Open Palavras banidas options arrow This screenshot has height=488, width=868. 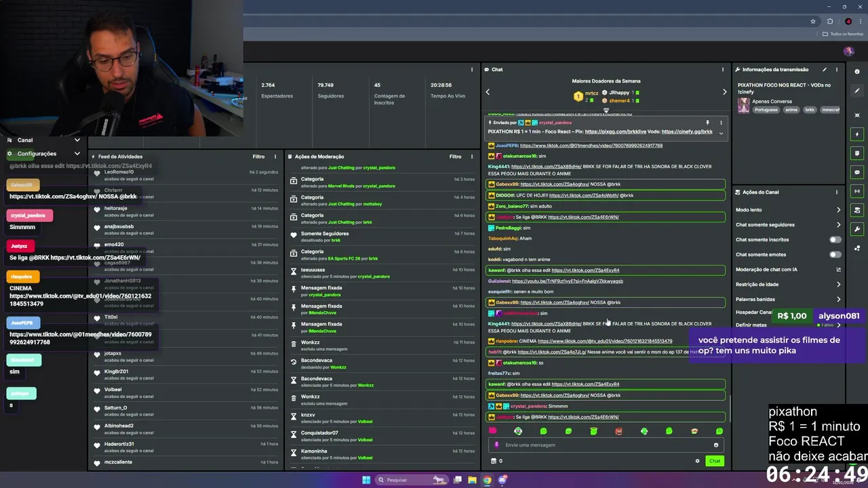(838, 299)
